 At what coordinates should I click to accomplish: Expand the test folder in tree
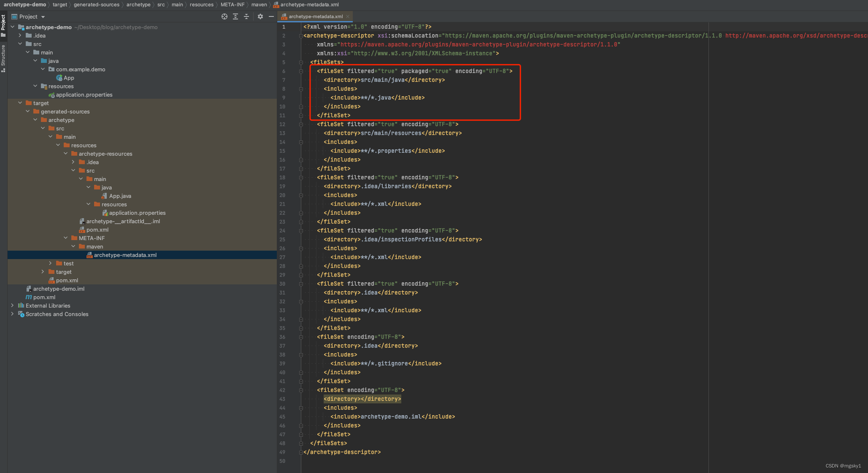click(x=51, y=263)
